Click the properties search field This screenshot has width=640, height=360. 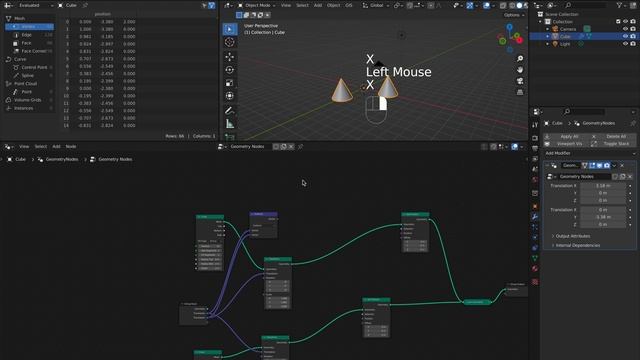[584, 111]
